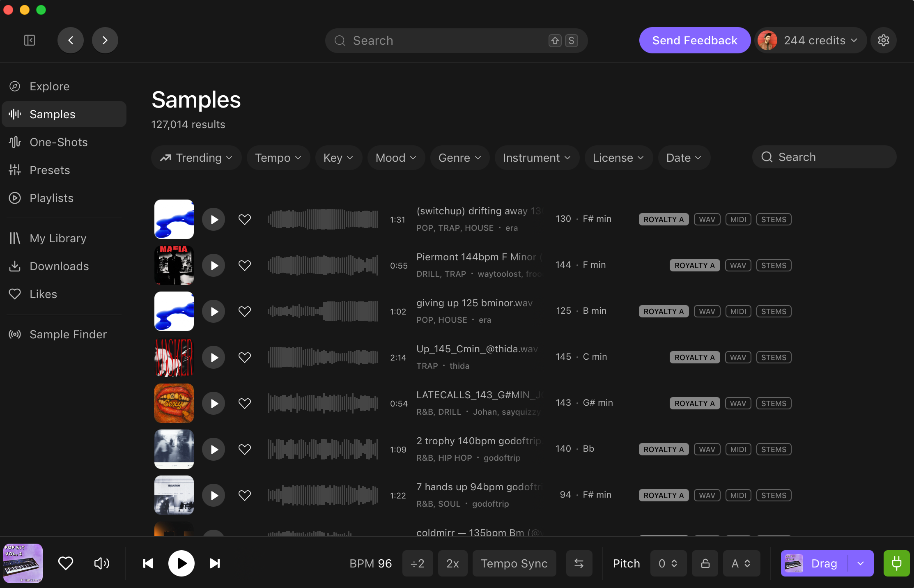The image size is (914, 588).
Task: Open settings gear in top bar
Action: pos(883,40)
